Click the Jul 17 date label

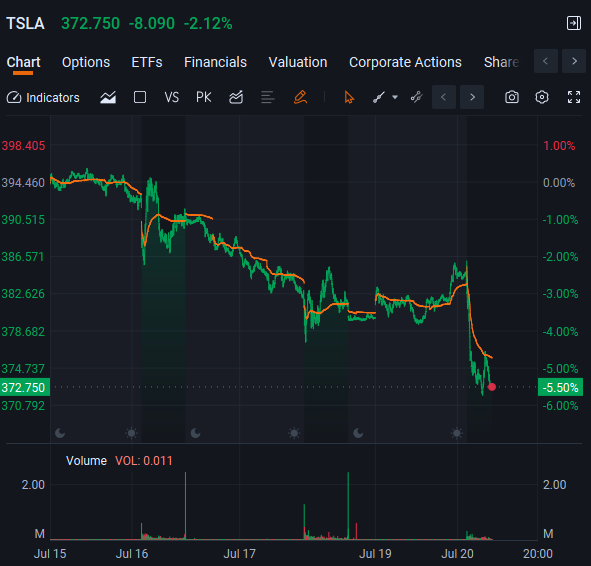pos(239,554)
